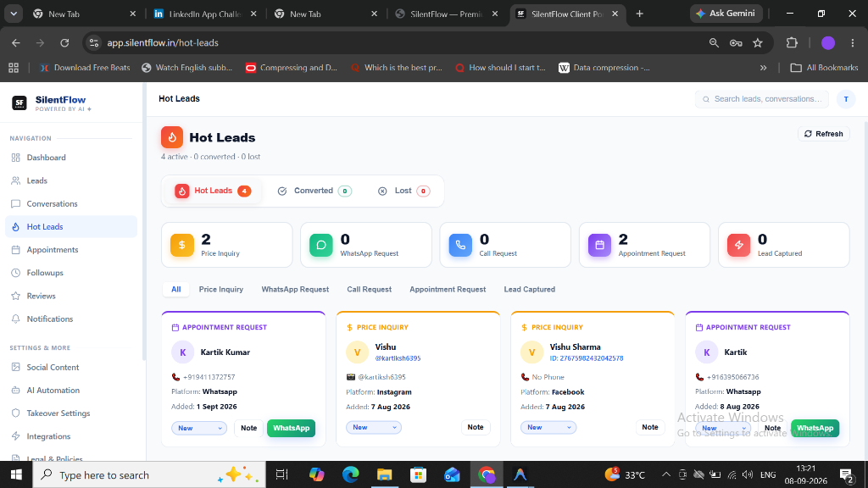Click Vishu Sharma's V avatar
This screenshot has width=868, height=488.
532,352
